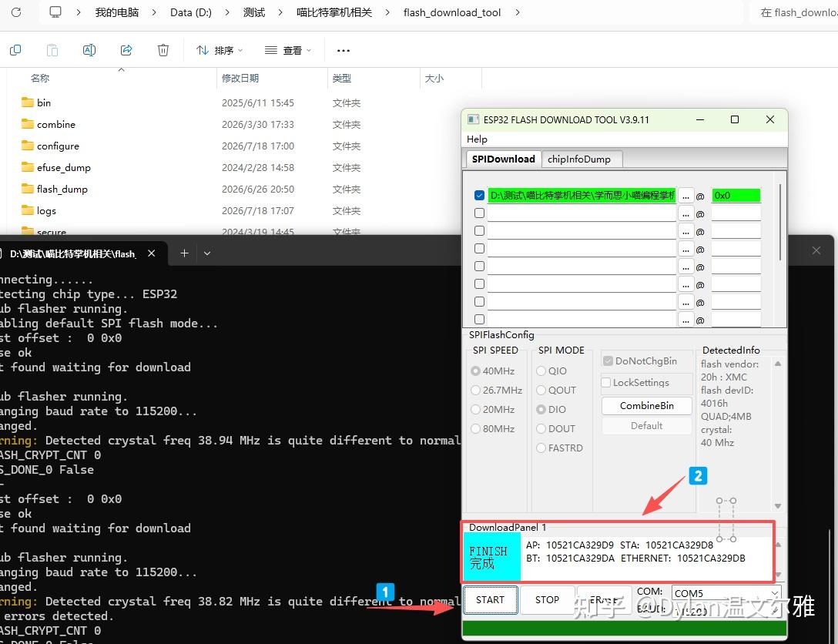Select the combine folder icon
The image size is (838, 644).
pos(27,124)
